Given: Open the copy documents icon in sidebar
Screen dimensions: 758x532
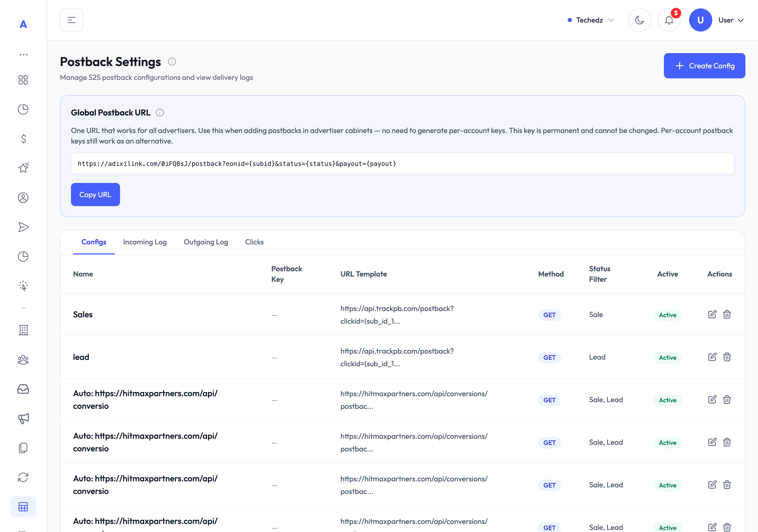Looking at the screenshot, I should [x=23, y=448].
